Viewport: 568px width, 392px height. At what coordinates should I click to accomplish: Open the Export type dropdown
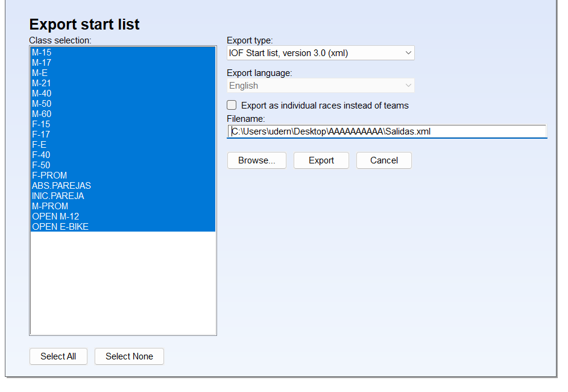(321, 53)
